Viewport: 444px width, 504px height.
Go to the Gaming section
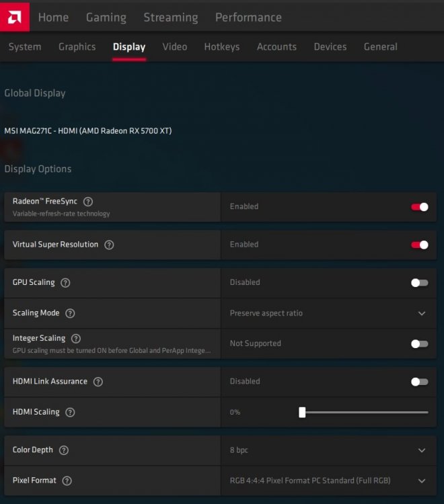pyautogui.click(x=106, y=17)
